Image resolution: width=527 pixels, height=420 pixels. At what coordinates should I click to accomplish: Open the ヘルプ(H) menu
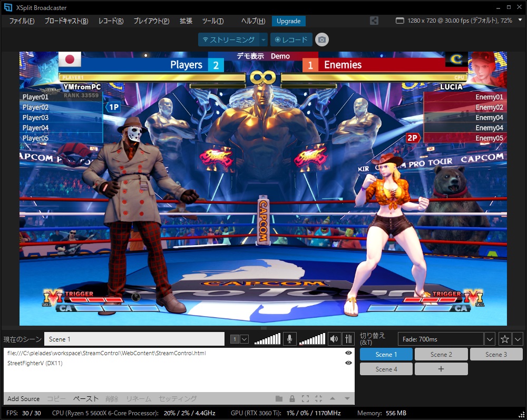coord(253,21)
